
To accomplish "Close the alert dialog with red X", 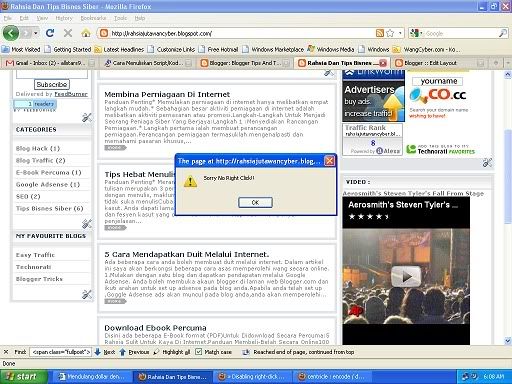I will [329, 161].
